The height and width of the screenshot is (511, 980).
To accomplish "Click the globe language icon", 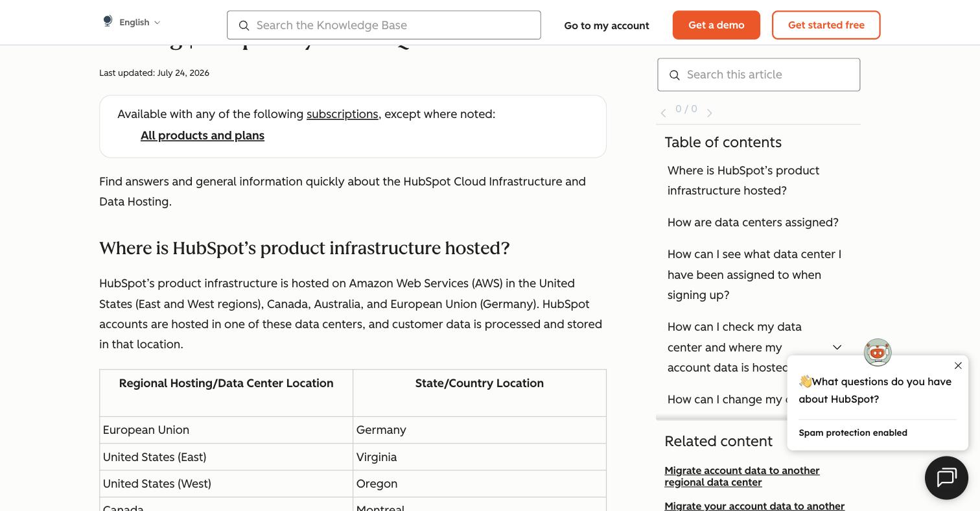I will 108,21.
